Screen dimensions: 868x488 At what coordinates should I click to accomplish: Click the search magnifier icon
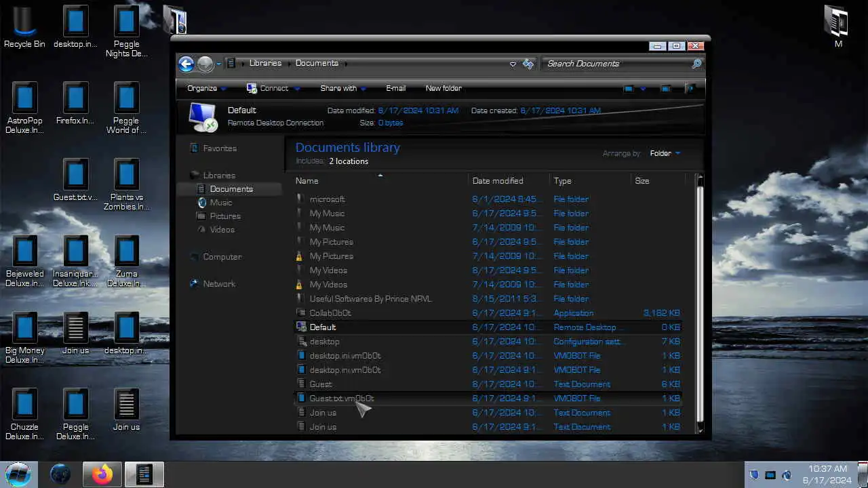[x=696, y=64]
